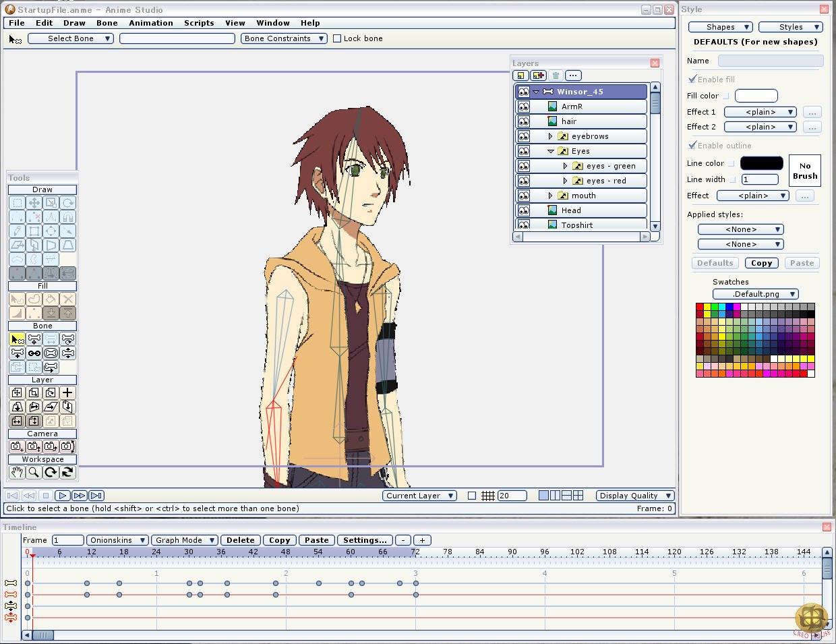This screenshot has width=836, height=644.
Task: Click the Timeline Paste button
Action: click(317, 540)
